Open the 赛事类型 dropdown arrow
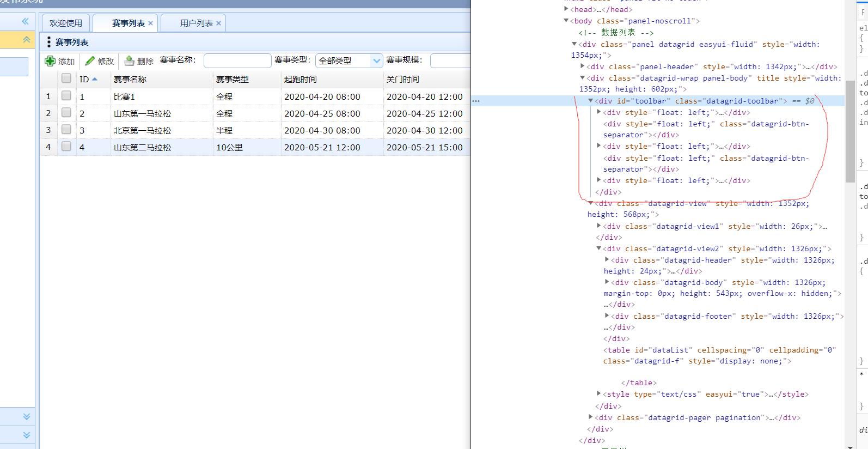The image size is (868, 449). pyautogui.click(x=376, y=61)
